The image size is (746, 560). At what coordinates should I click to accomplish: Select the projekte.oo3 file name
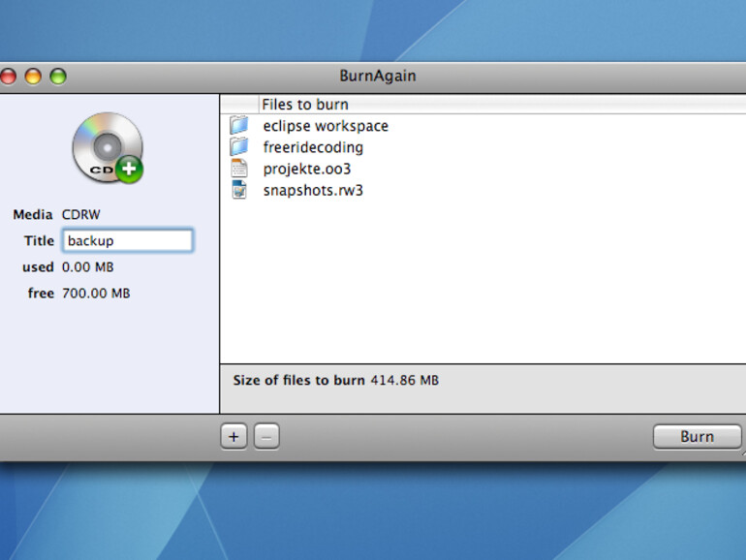[307, 169]
